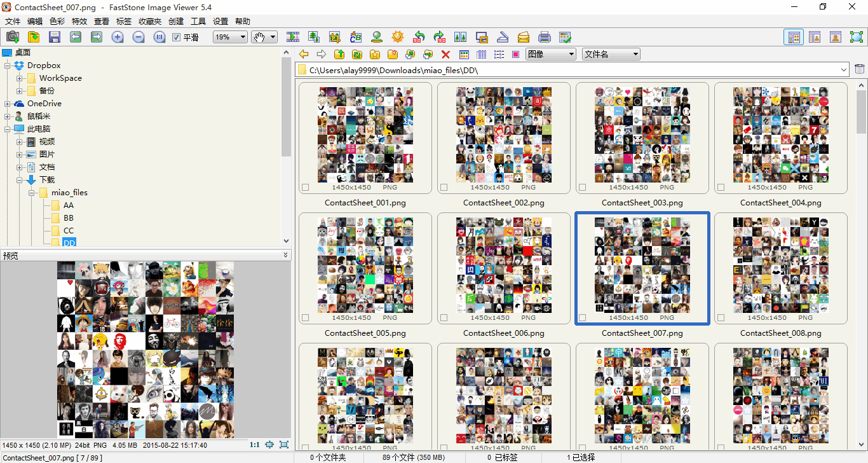Expand the OneDrive tree node

7,104
